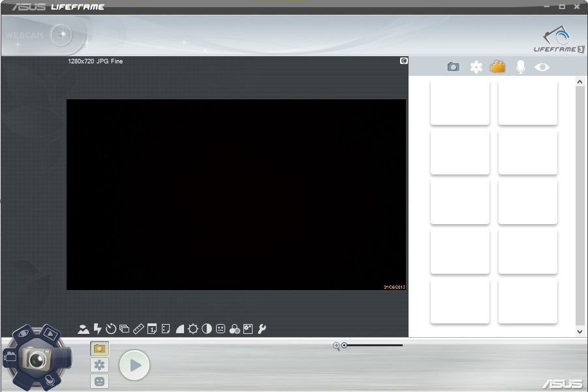Show photos tab in the gallery panel
Screen dimensions: 588x392
(x=454, y=67)
